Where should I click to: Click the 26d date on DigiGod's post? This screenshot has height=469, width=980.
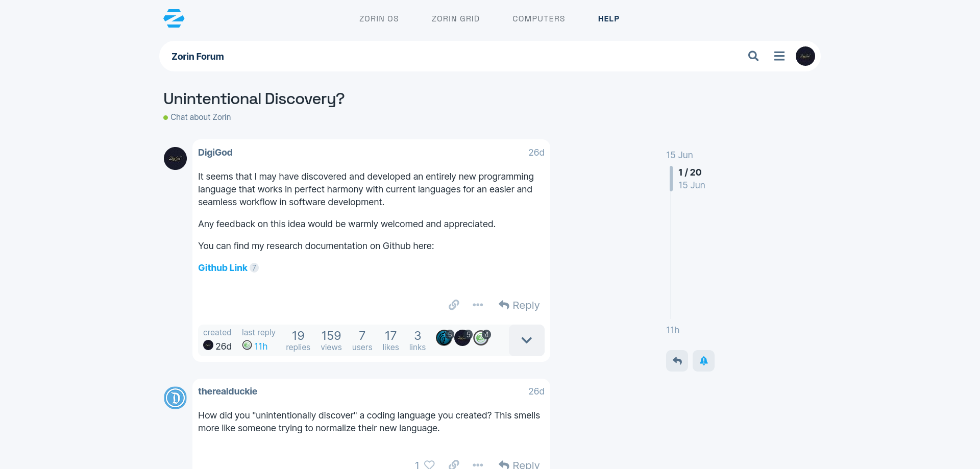pos(536,153)
